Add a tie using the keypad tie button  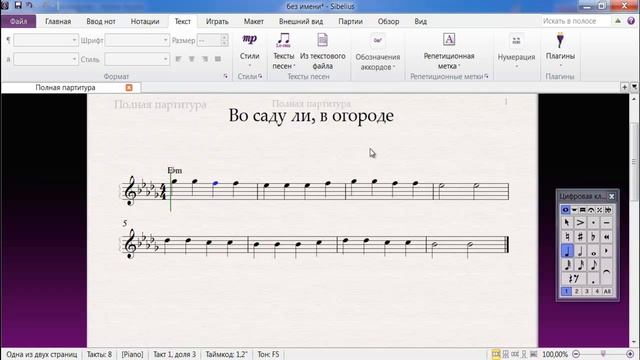coord(607,272)
